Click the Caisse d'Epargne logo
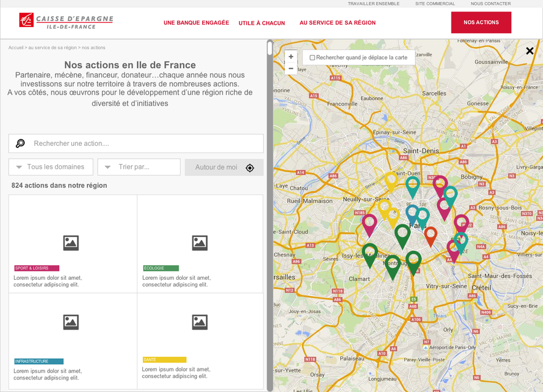Viewport: 543px width, 392px height. pos(66,21)
